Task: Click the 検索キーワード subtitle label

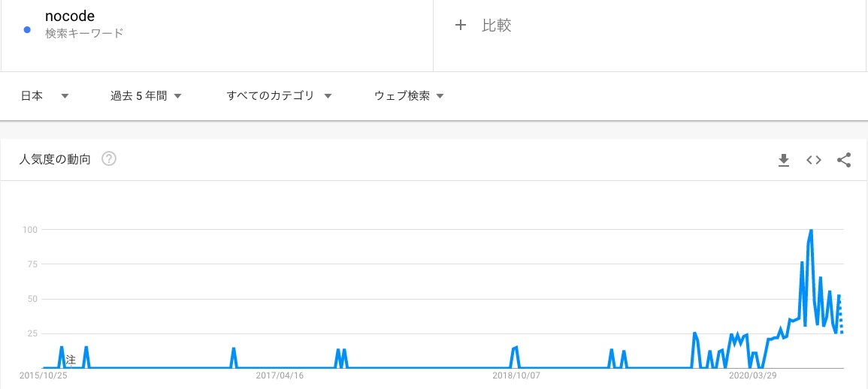Action: click(x=84, y=33)
